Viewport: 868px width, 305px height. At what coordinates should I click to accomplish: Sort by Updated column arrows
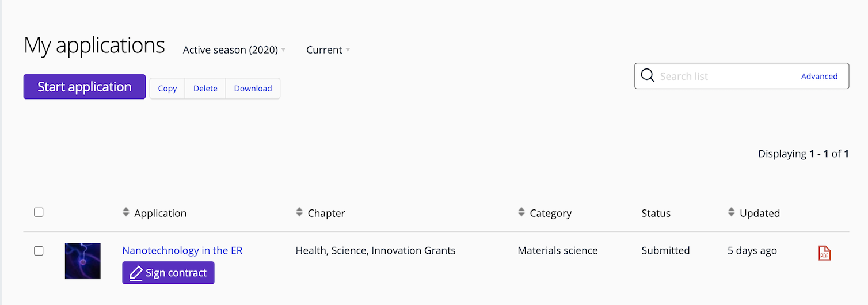(x=731, y=212)
